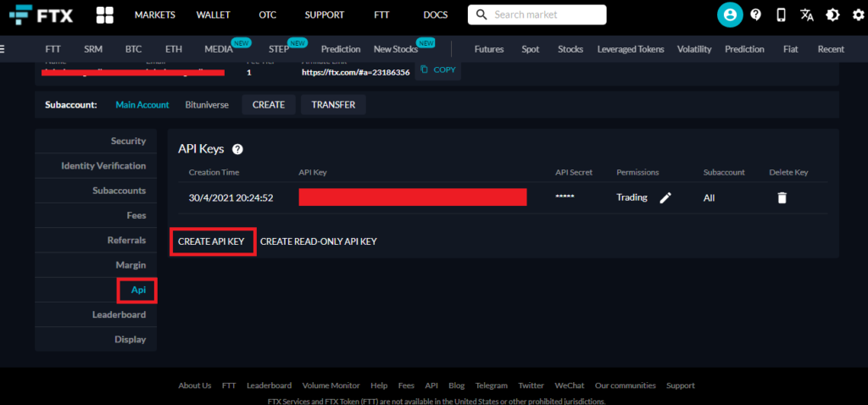The image size is (868, 405).
Task: Open the Fees settings section
Action: (96, 216)
